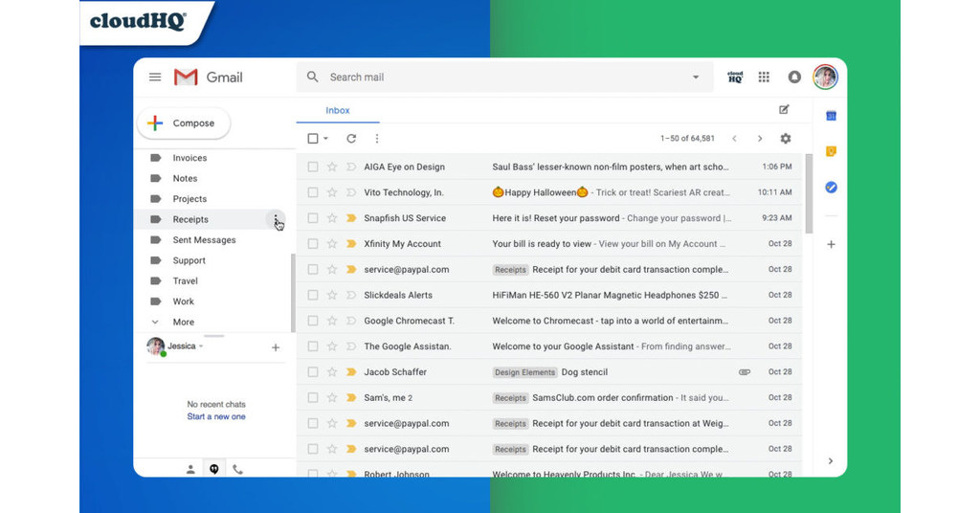Check the Jacob Schaffer email checkbox
The height and width of the screenshot is (513, 980).
313,371
